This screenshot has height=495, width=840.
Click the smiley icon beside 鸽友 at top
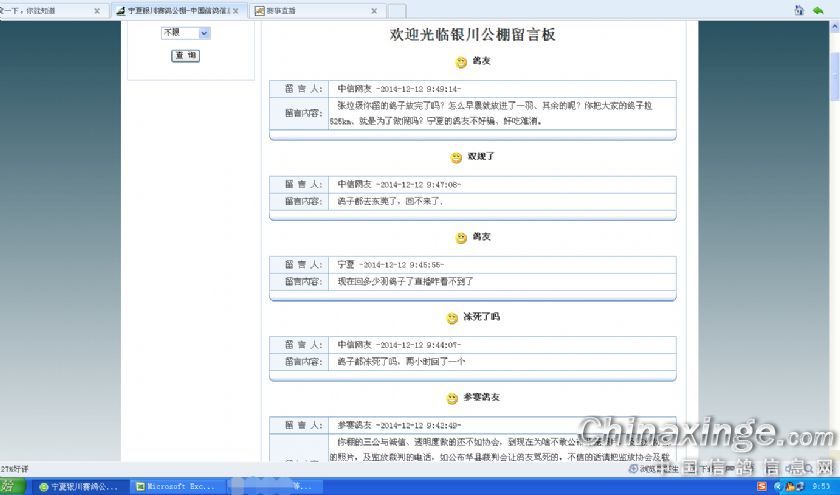461,62
